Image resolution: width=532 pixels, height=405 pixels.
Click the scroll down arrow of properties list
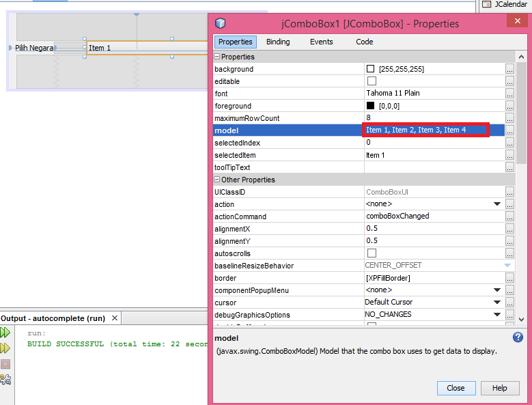522,319
